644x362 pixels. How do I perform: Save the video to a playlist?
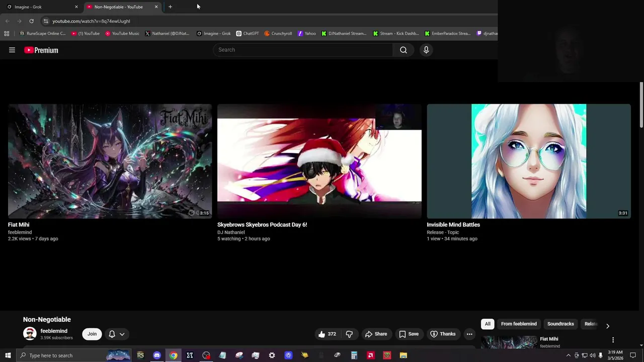coord(409,334)
